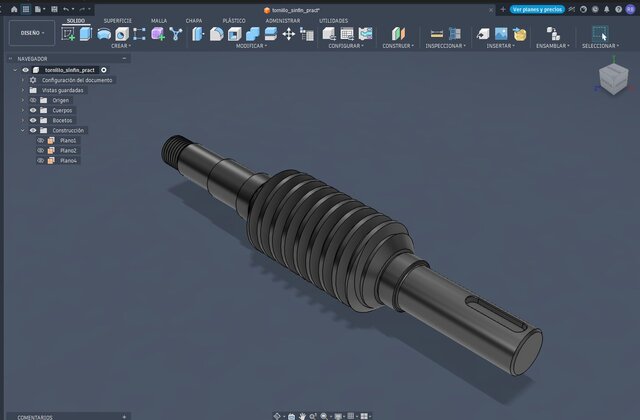The height and width of the screenshot is (420, 640).
Task: Expand Configuración del documento node
Action: point(23,80)
